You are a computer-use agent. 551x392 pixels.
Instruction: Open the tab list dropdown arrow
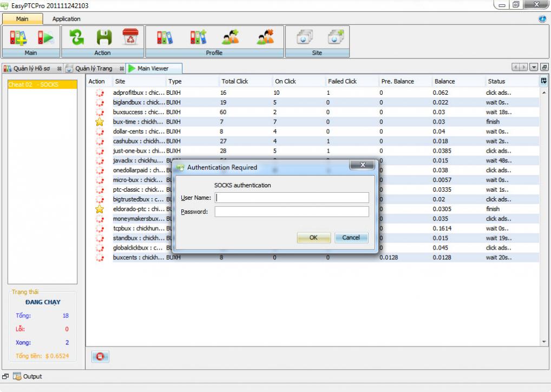tap(534, 68)
